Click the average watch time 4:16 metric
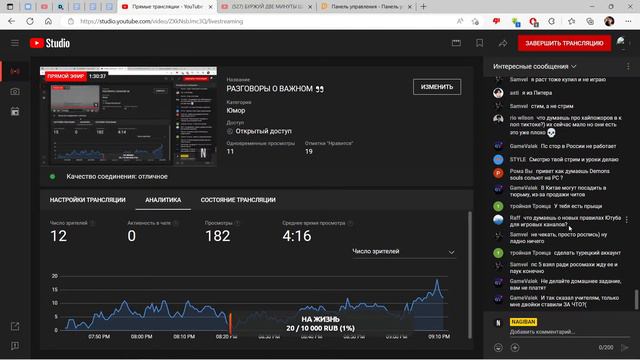Image resolution: width=640 pixels, height=360 pixels. coord(297,236)
